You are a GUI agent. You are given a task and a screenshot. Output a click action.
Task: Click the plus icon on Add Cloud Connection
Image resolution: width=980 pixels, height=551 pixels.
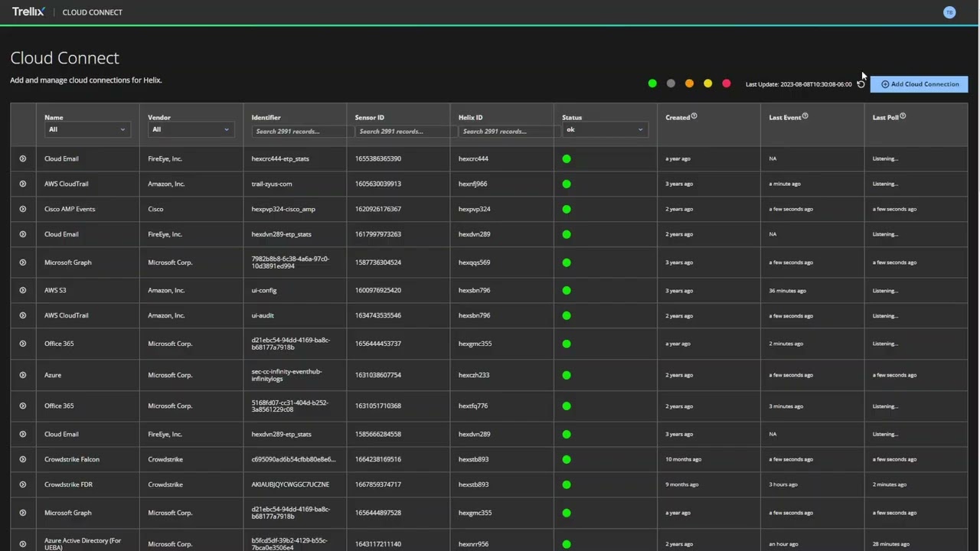click(885, 84)
